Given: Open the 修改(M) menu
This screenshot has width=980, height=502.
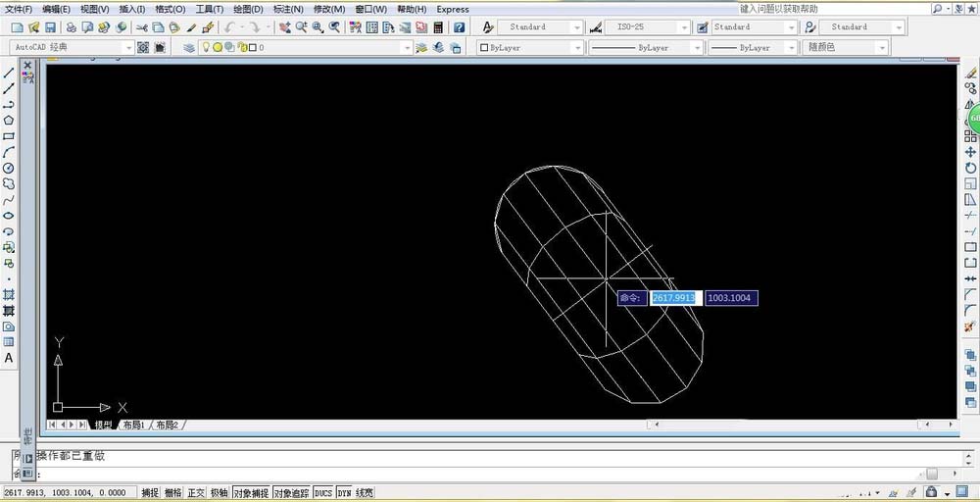Looking at the screenshot, I should (x=329, y=10).
